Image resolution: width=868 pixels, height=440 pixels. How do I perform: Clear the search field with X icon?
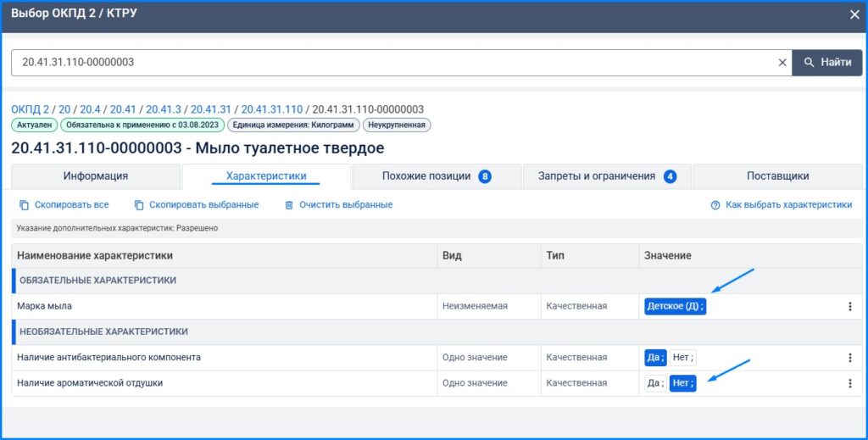(x=782, y=63)
